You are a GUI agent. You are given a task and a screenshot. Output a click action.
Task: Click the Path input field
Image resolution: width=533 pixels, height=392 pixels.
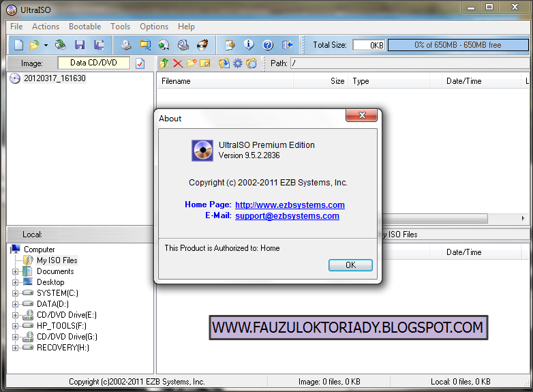pyautogui.click(x=409, y=63)
